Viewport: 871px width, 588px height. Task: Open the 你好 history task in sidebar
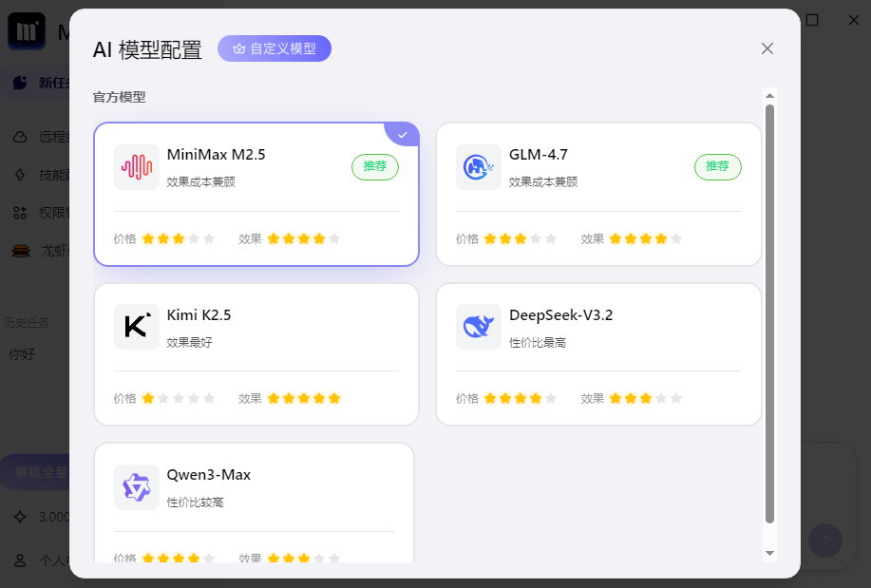tap(22, 354)
